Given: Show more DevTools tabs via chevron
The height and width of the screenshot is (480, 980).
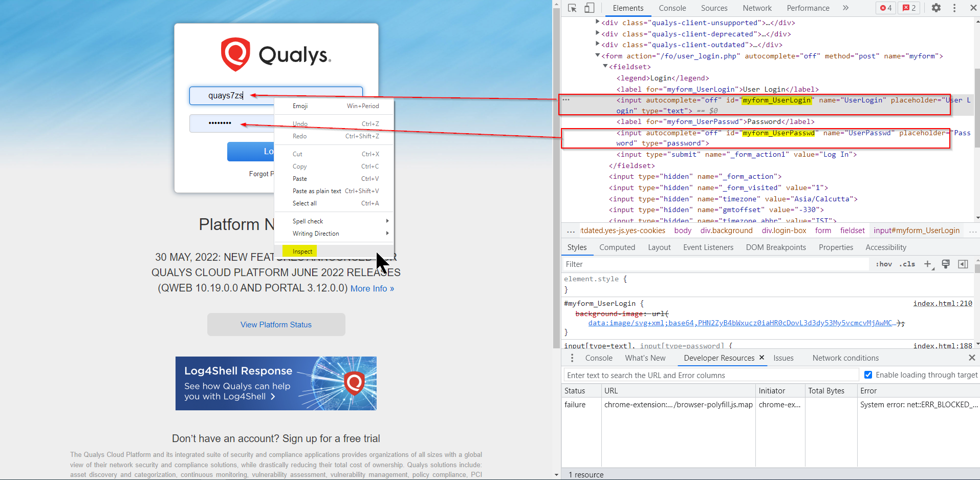Looking at the screenshot, I should click(x=845, y=8).
